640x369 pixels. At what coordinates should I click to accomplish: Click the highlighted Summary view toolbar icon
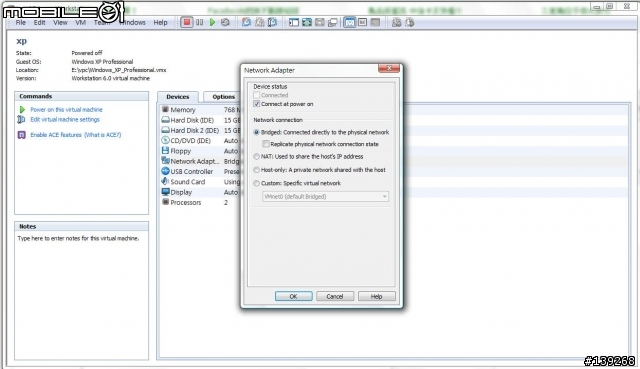[350, 22]
